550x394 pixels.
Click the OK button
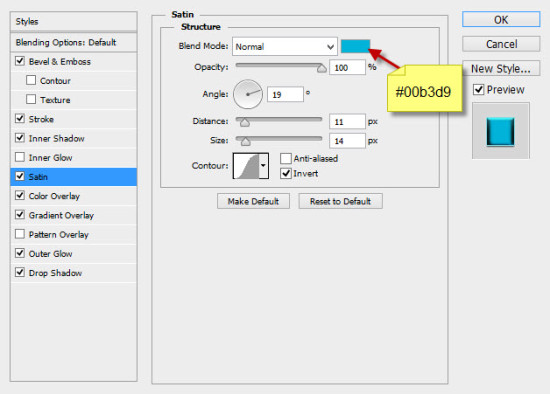(x=501, y=20)
